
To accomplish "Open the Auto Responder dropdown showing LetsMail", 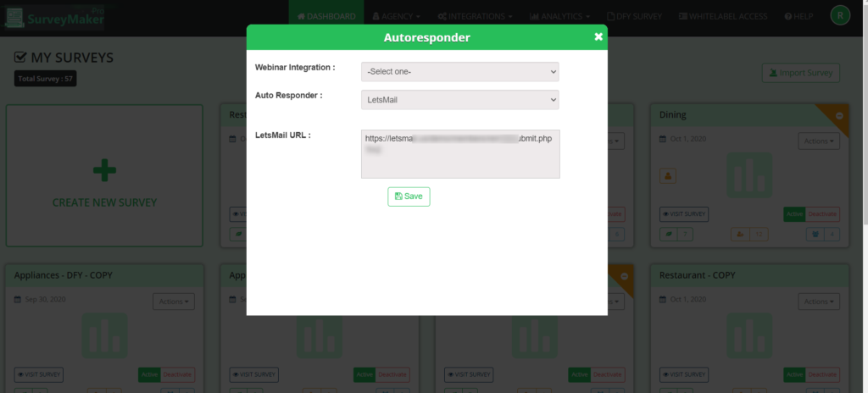I will 460,100.
